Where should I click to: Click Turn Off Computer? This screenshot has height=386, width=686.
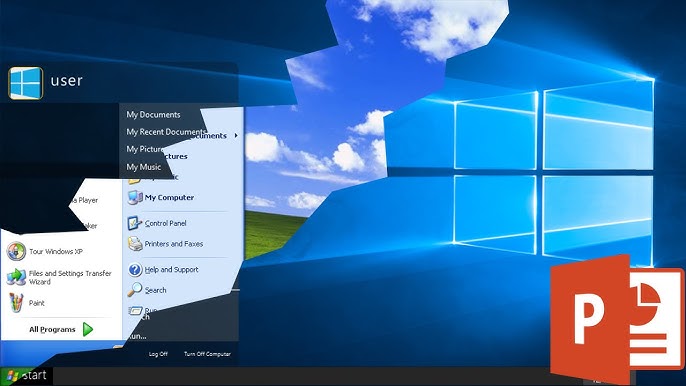pos(207,354)
